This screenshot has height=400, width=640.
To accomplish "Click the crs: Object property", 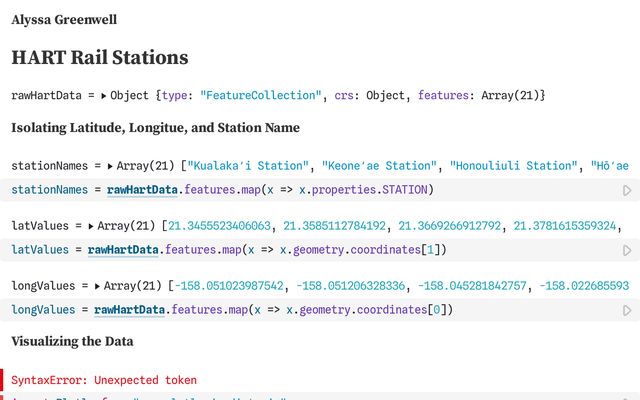I will tap(369, 95).
